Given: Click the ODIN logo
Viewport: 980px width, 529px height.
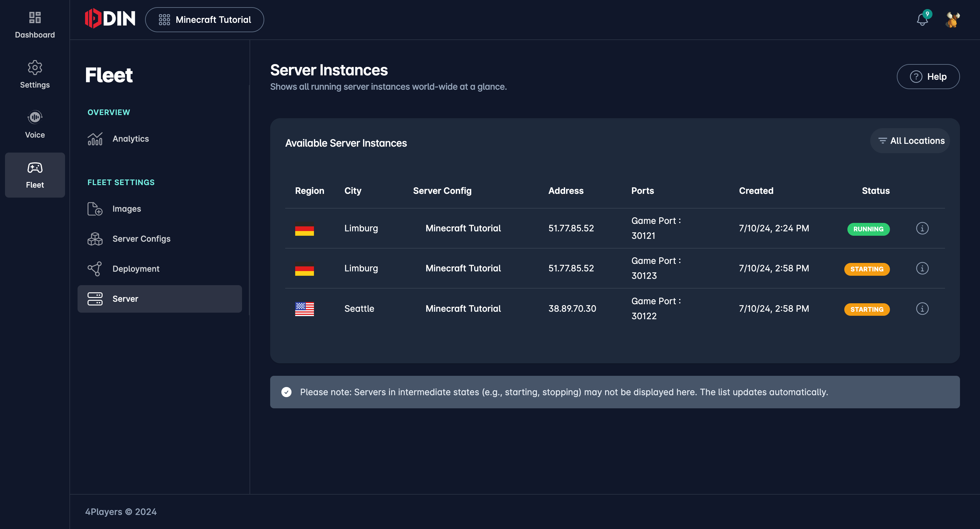Looking at the screenshot, I should pos(110,19).
